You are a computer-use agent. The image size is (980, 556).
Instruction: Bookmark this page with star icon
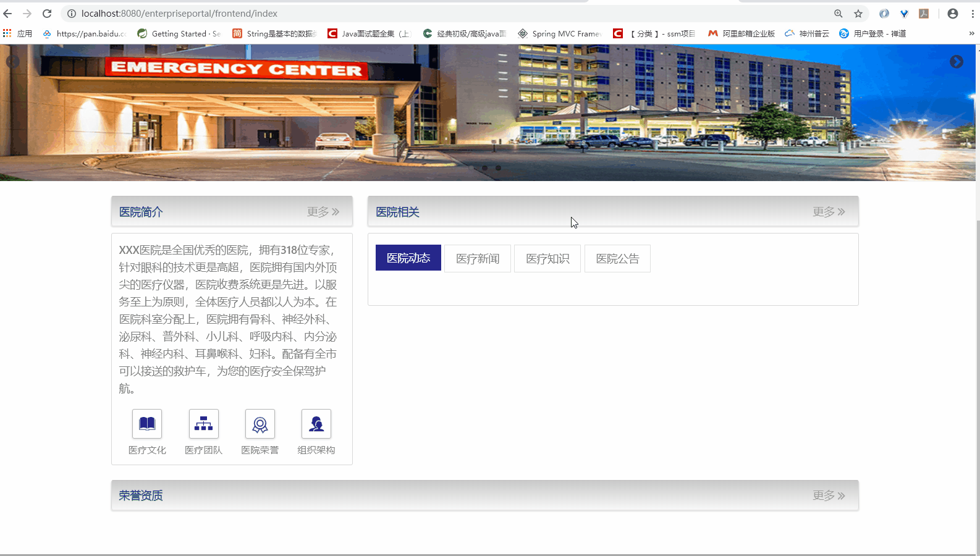point(858,14)
